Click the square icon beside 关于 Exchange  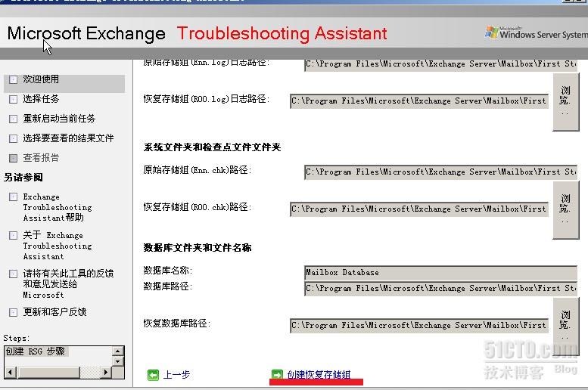[x=13, y=236]
